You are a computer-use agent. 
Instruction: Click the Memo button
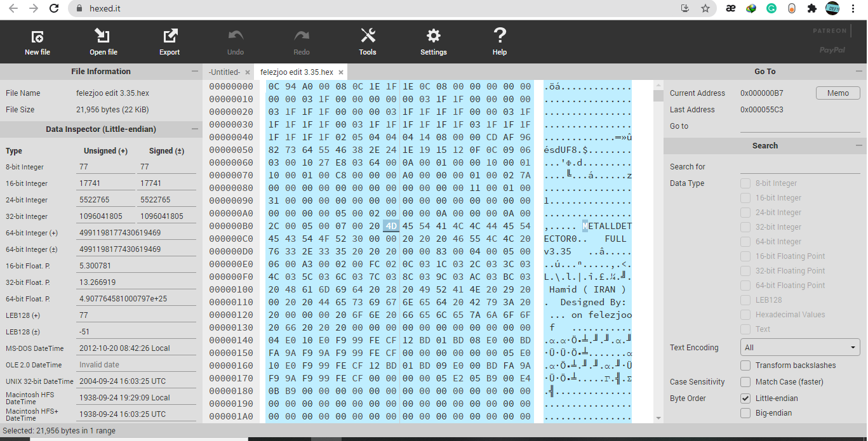coord(838,93)
